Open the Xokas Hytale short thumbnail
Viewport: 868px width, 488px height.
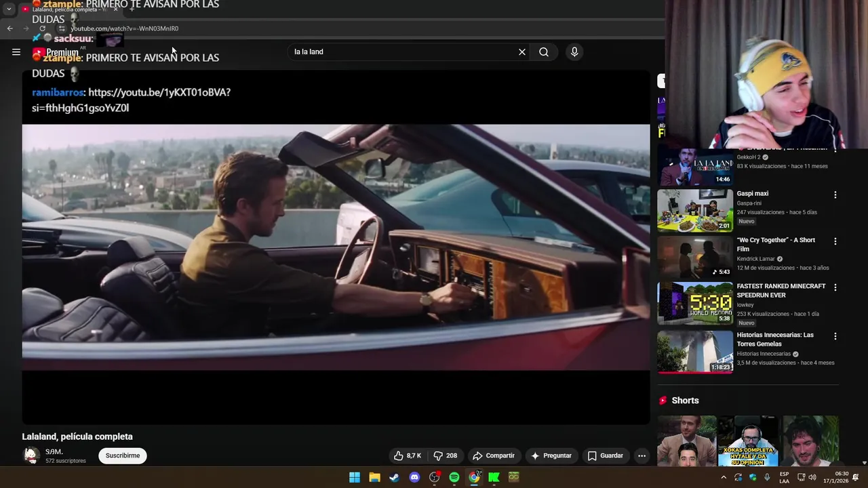(747, 441)
